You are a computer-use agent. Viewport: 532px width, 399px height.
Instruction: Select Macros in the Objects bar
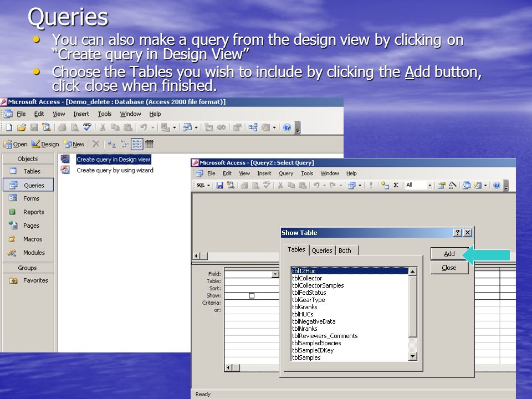tap(28, 239)
